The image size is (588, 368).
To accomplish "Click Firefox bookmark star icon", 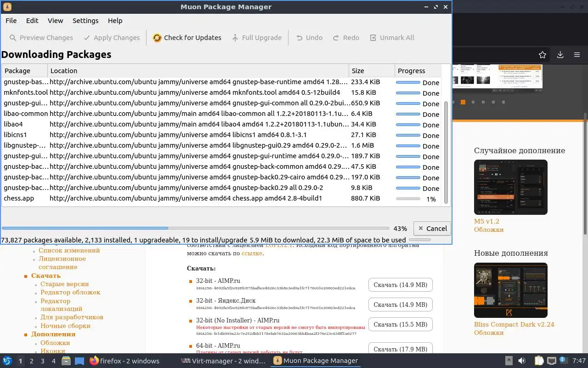I will coord(543,55).
